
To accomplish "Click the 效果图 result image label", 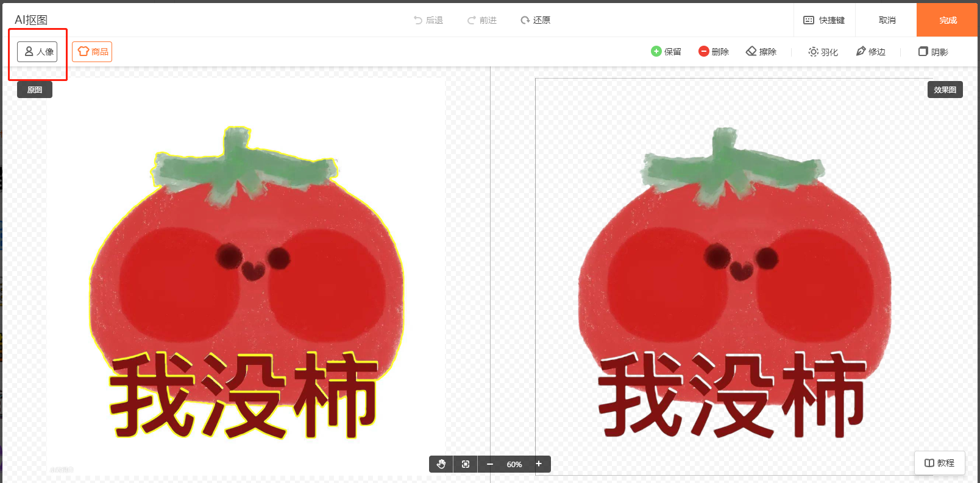I will [945, 90].
